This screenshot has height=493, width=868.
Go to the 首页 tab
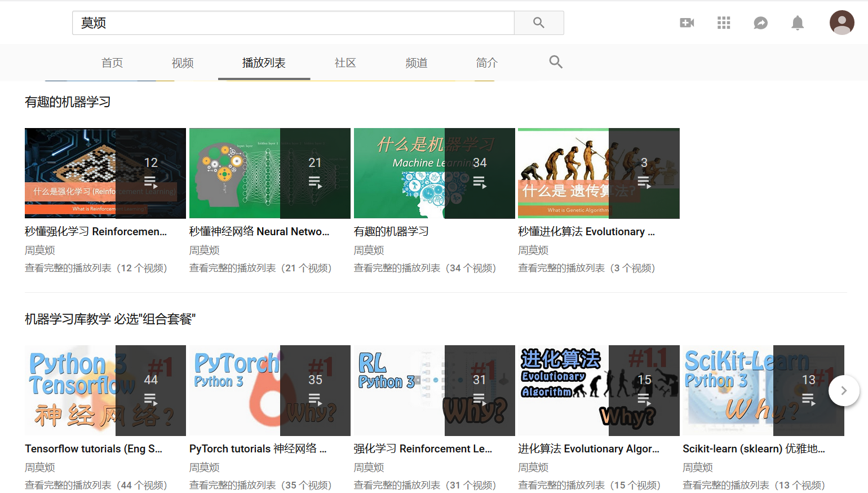click(x=112, y=63)
